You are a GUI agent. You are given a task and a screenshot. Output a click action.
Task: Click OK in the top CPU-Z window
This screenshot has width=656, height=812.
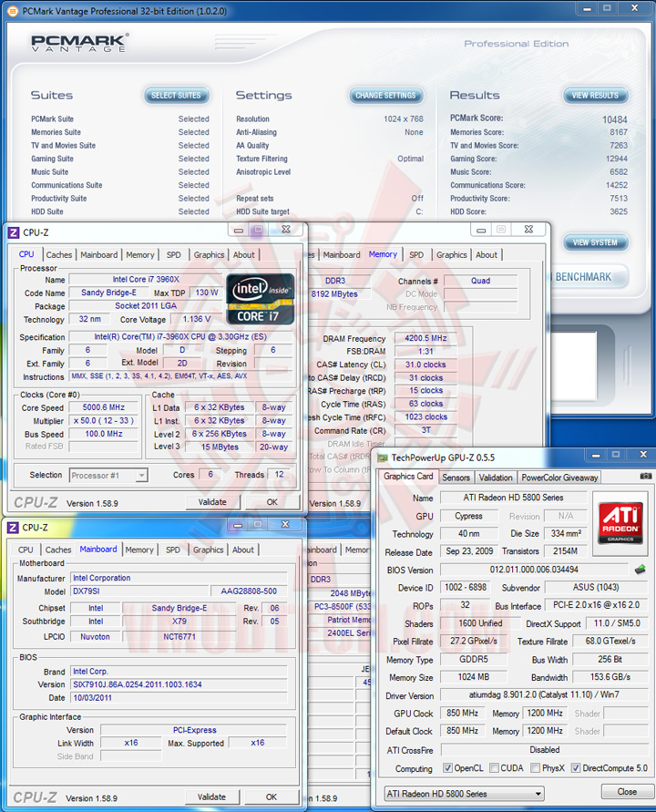point(272,502)
